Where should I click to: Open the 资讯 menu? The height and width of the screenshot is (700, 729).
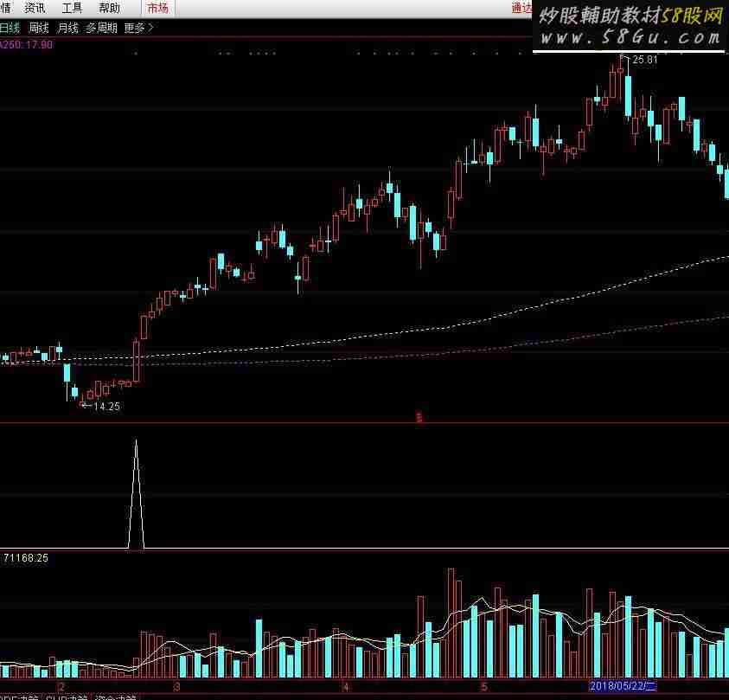tap(35, 8)
